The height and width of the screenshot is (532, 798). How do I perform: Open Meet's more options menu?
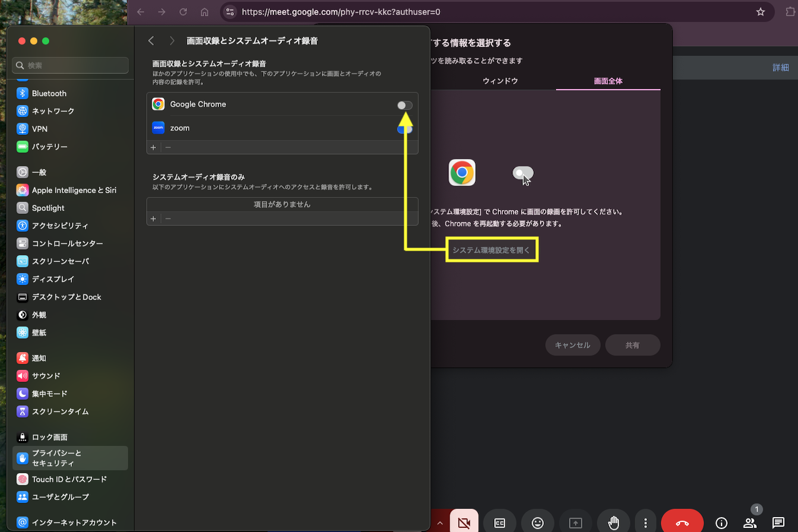pos(645,522)
